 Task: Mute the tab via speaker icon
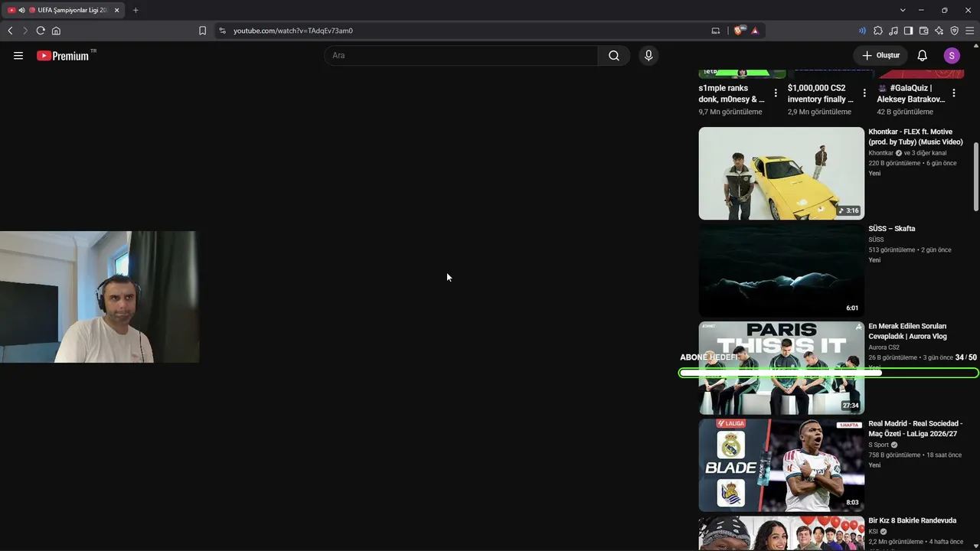click(21, 10)
